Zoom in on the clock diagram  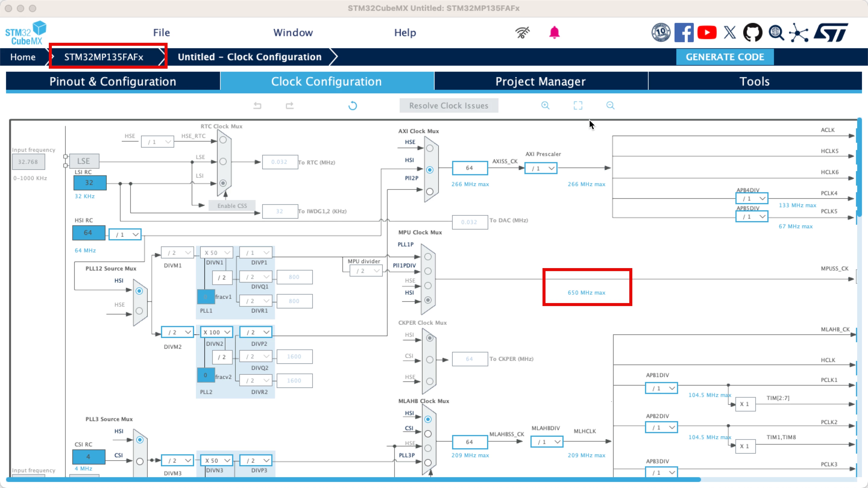(x=545, y=105)
